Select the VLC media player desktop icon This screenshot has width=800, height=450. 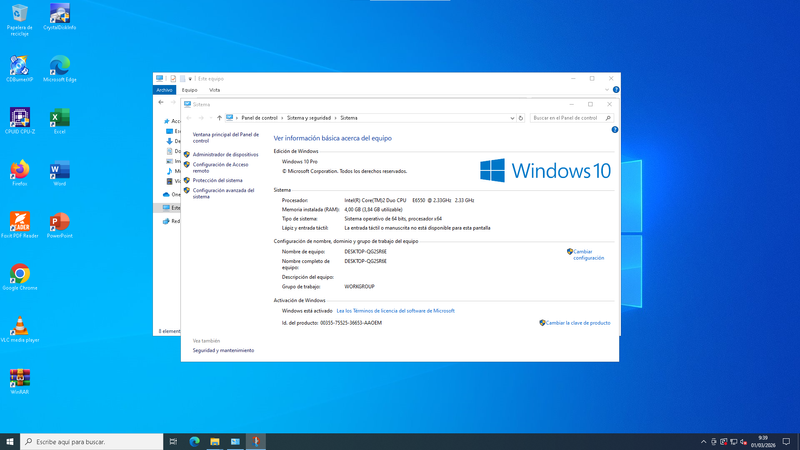click(19, 329)
